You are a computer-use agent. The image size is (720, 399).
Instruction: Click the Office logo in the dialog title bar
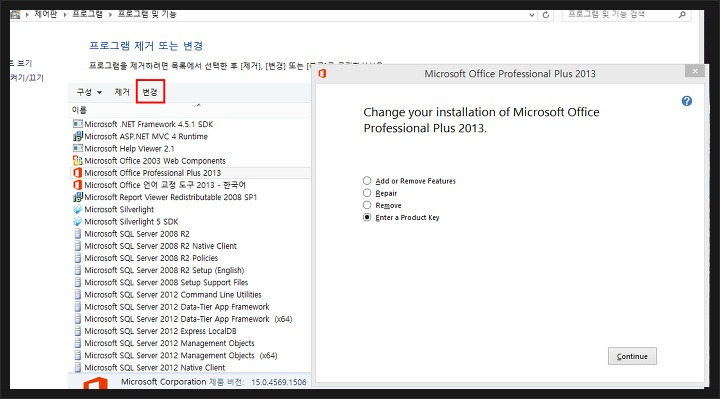coord(322,73)
